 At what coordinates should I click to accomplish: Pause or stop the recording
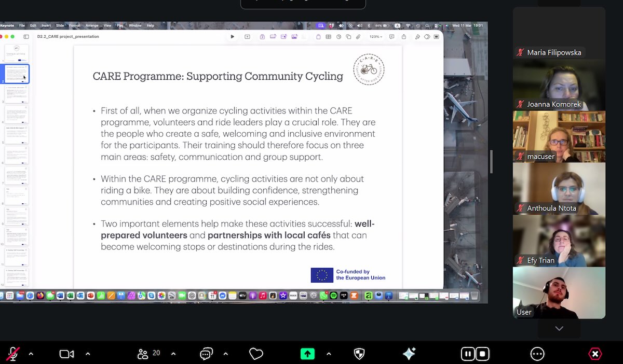pos(475,354)
